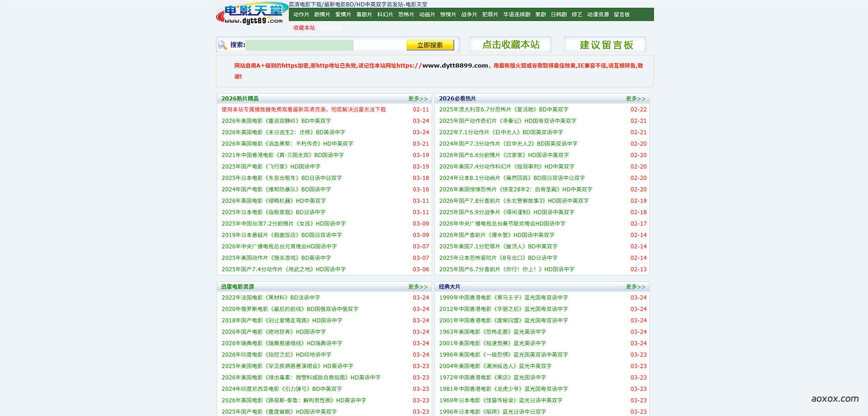This screenshot has width=868, height=416.
Task: Open the 建议留言板 banner button
Action: [606, 45]
